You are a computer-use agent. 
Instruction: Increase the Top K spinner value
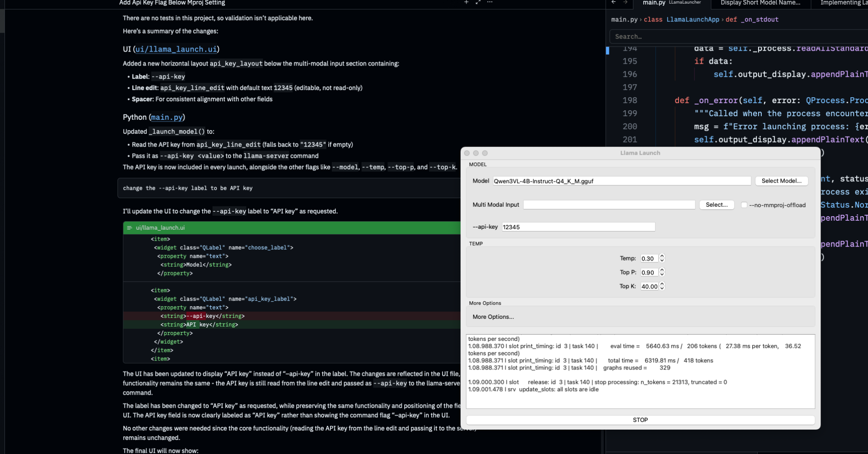tap(662, 284)
